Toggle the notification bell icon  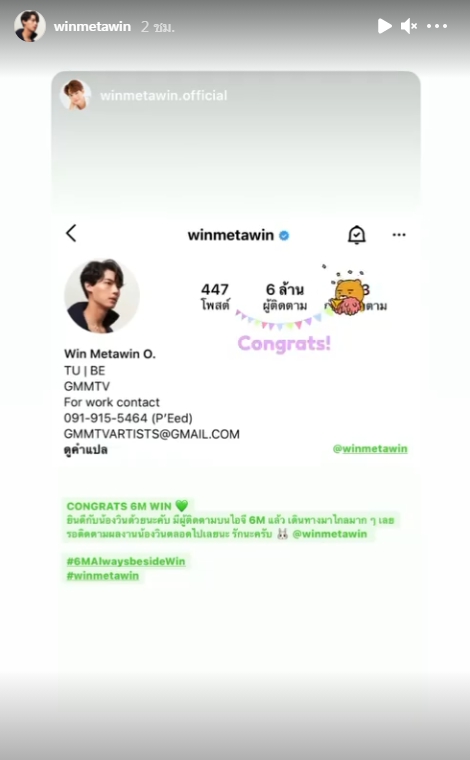[357, 235]
